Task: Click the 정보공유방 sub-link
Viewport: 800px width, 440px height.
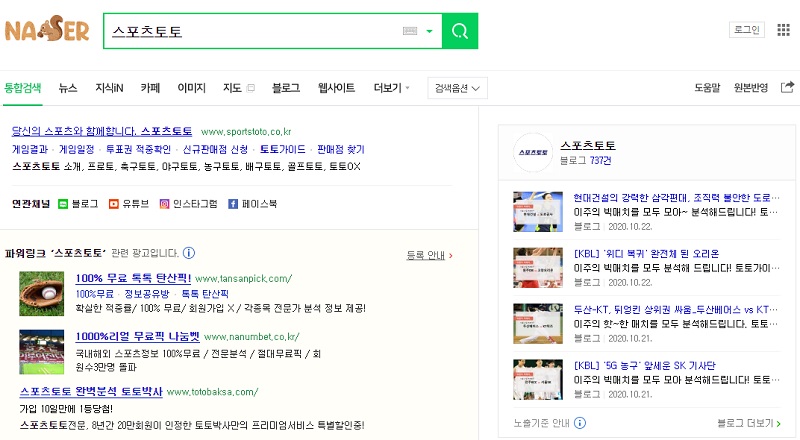Action: 147,294
